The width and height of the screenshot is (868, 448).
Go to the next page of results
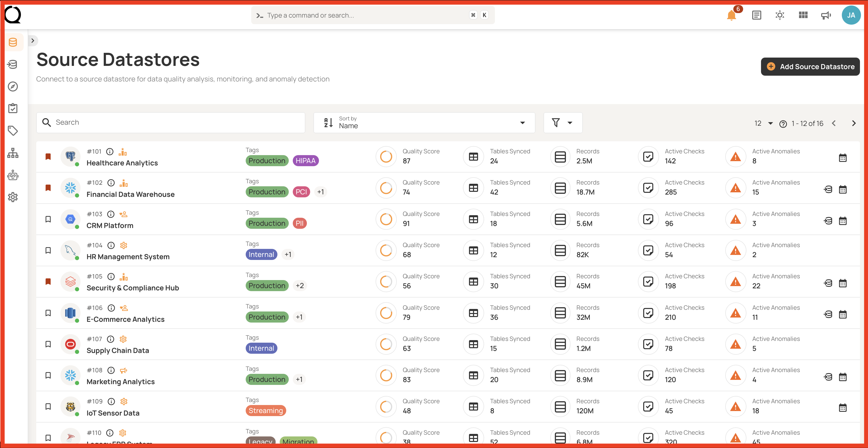tap(853, 123)
